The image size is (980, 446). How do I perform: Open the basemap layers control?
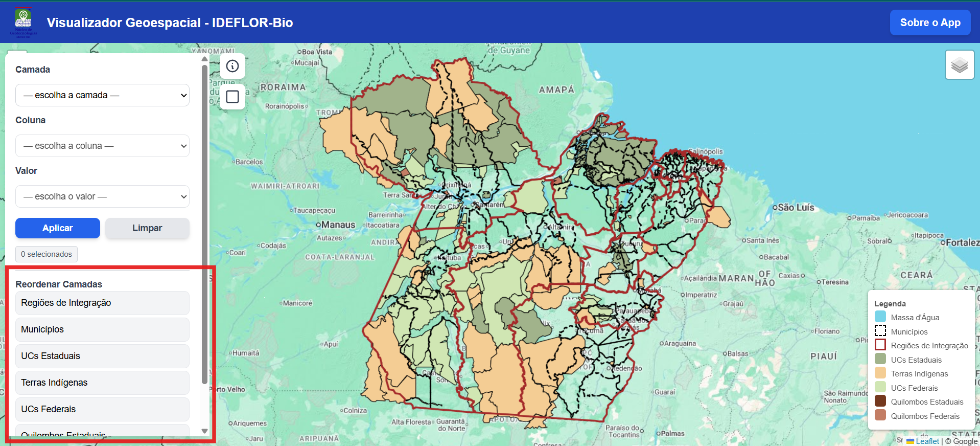click(x=959, y=65)
